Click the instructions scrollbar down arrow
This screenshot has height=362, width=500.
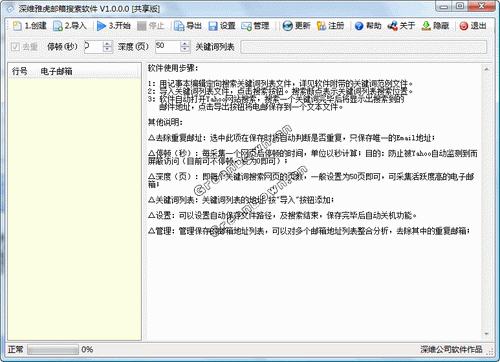[486, 334]
